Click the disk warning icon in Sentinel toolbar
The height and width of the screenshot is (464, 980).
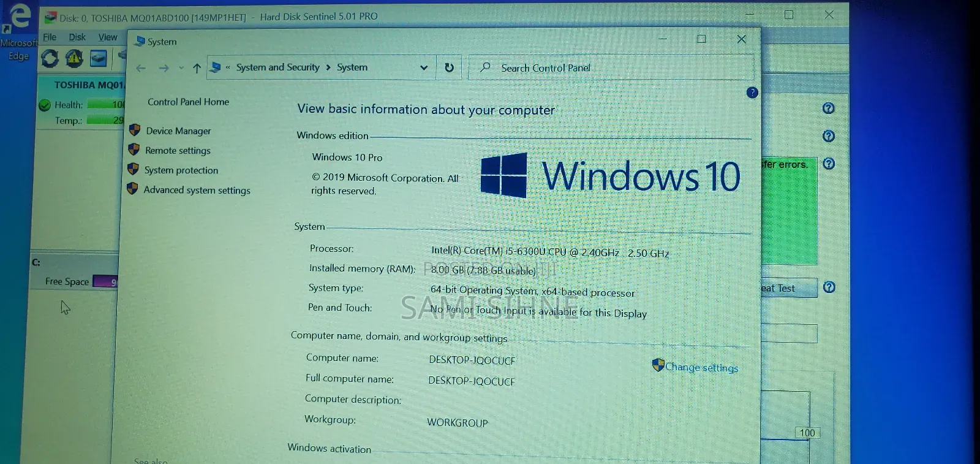pyautogui.click(x=74, y=59)
